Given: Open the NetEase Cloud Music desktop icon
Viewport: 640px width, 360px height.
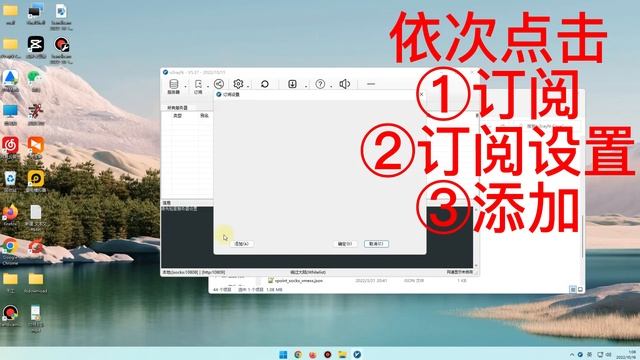Looking at the screenshot, I should (x=10, y=145).
